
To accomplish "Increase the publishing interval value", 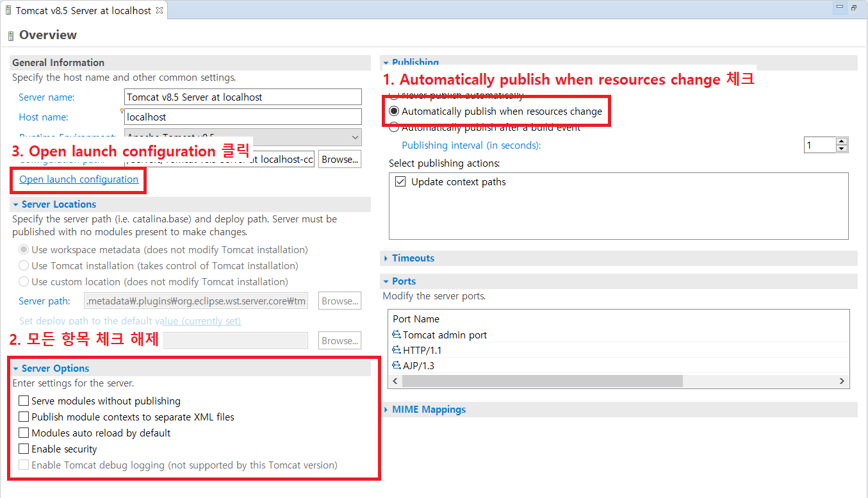I will pos(842,141).
